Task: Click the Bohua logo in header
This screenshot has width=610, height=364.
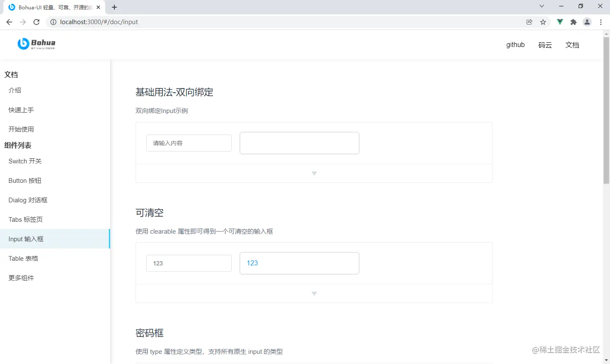Action: (36, 44)
